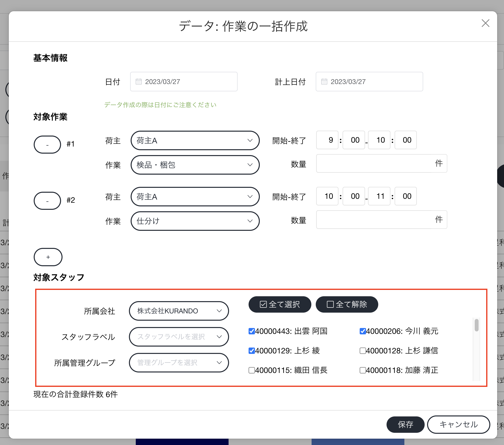Open the 所属管理グループ dropdown
504x445 pixels.
179,363
